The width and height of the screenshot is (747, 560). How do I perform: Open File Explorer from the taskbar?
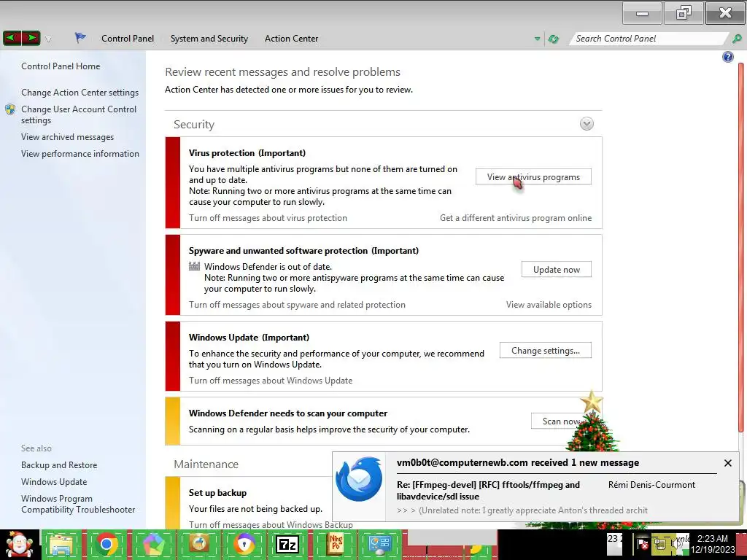tap(61, 544)
